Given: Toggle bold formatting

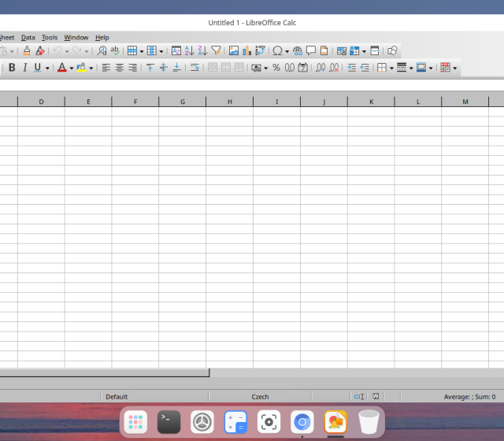Looking at the screenshot, I should pos(12,68).
